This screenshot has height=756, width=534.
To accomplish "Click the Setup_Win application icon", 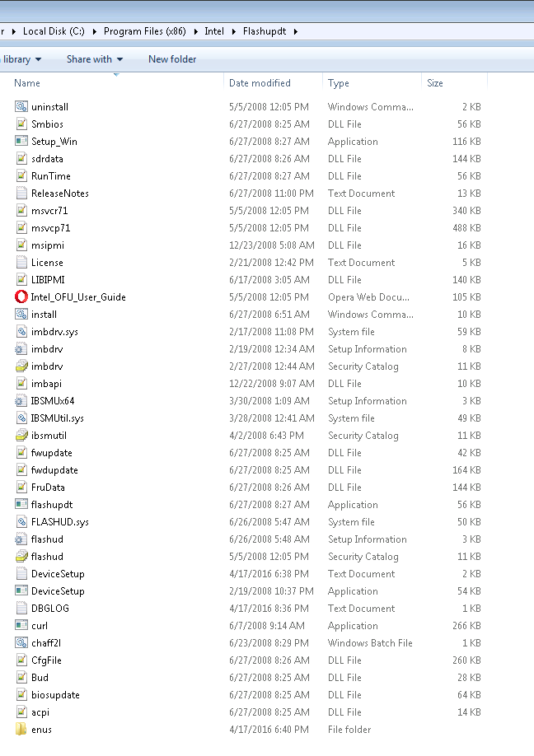I will (x=21, y=142).
